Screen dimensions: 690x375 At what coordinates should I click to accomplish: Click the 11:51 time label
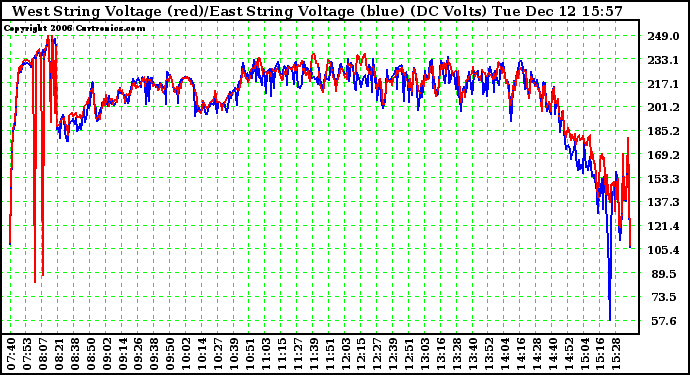tap(330, 354)
